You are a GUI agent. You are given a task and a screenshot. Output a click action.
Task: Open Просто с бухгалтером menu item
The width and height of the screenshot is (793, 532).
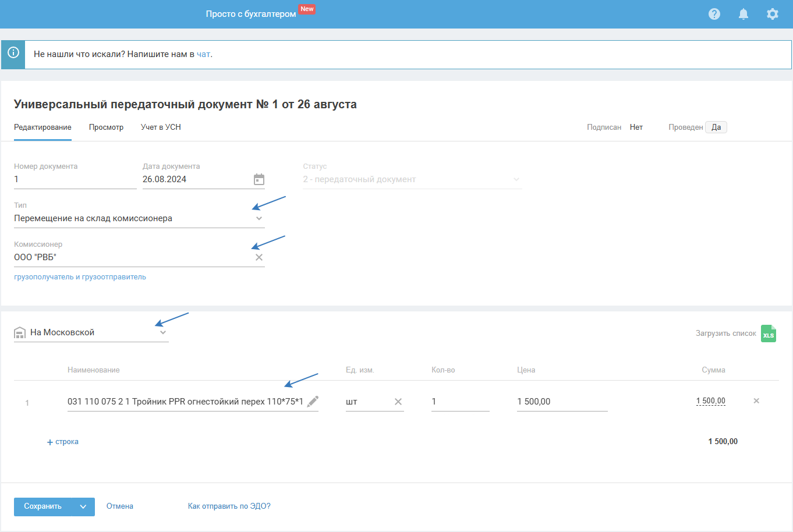click(x=251, y=14)
